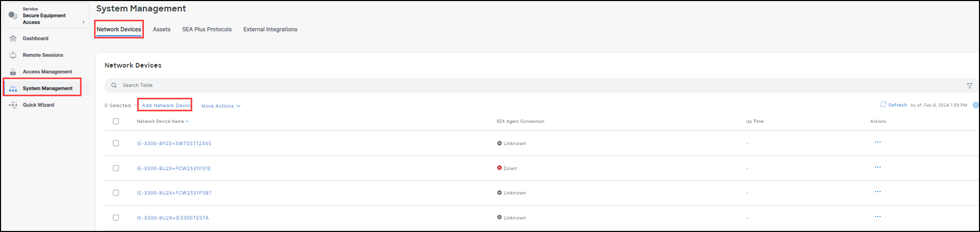Expand the Secure Equipment Access service chevron
Viewport: 980px width, 232px height.
tap(84, 22)
